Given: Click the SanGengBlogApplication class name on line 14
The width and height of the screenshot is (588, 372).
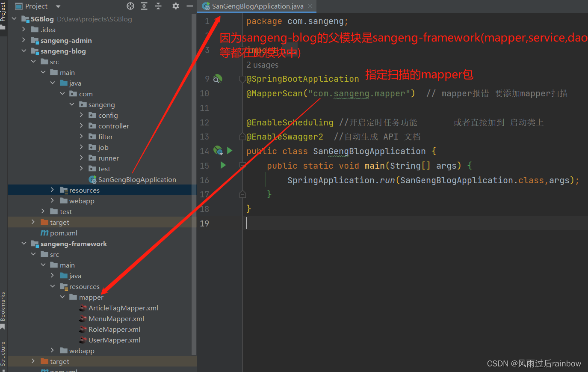Looking at the screenshot, I should [369, 151].
